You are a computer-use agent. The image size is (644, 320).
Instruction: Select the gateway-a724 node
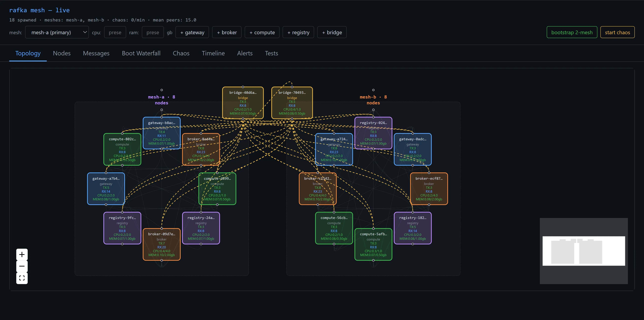tap(334, 149)
